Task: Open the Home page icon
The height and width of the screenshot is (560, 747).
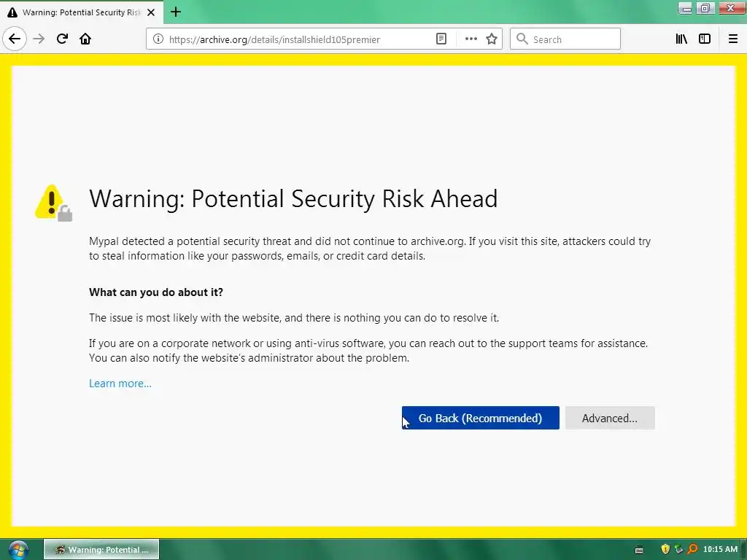Action: click(x=85, y=39)
